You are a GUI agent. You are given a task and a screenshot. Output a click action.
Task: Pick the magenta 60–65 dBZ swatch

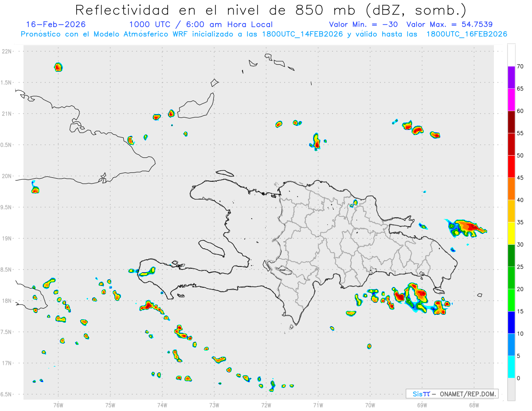[512, 100]
